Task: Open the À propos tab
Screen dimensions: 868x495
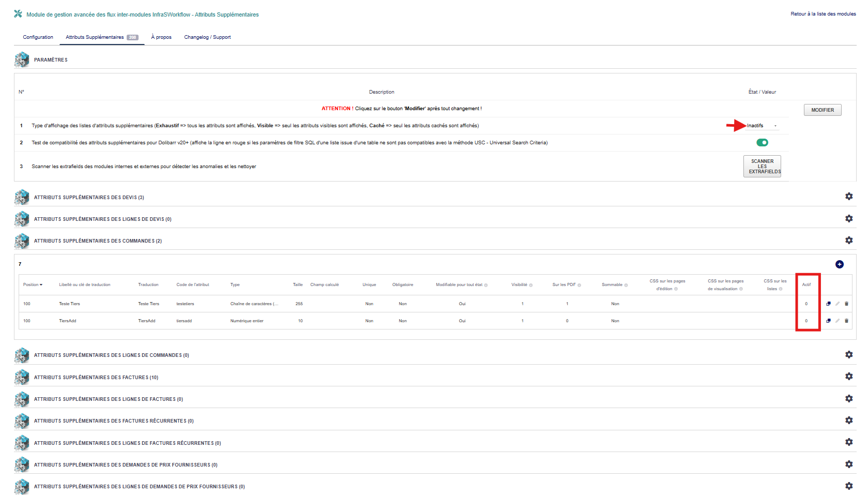Action: pyautogui.click(x=161, y=37)
